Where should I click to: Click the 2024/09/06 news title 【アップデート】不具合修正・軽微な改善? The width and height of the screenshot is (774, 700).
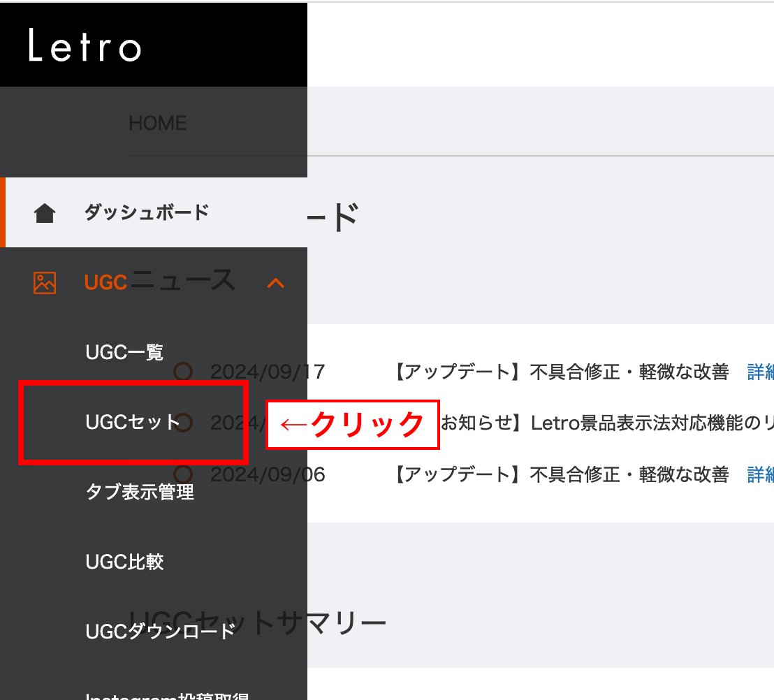pos(561,474)
